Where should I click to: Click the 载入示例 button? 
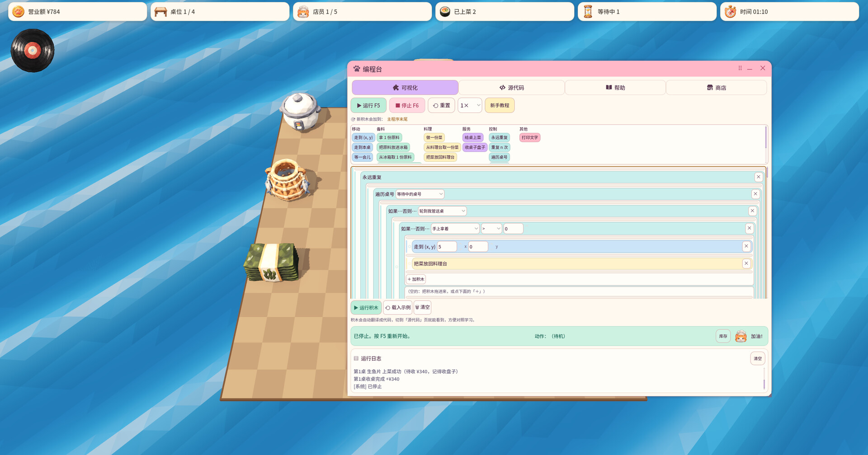pos(398,308)
